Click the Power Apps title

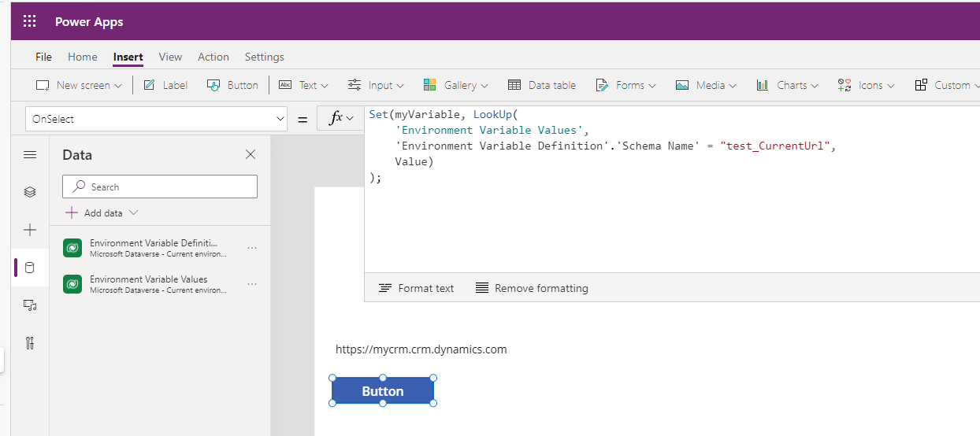pyautogui.click(x=89, y=21)
